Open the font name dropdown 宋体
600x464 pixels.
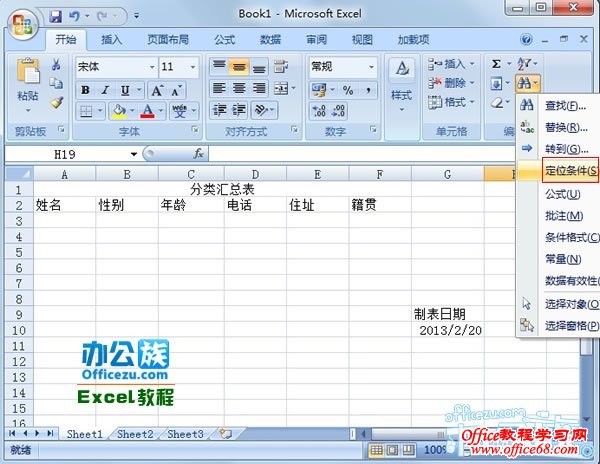click(152, 67)
